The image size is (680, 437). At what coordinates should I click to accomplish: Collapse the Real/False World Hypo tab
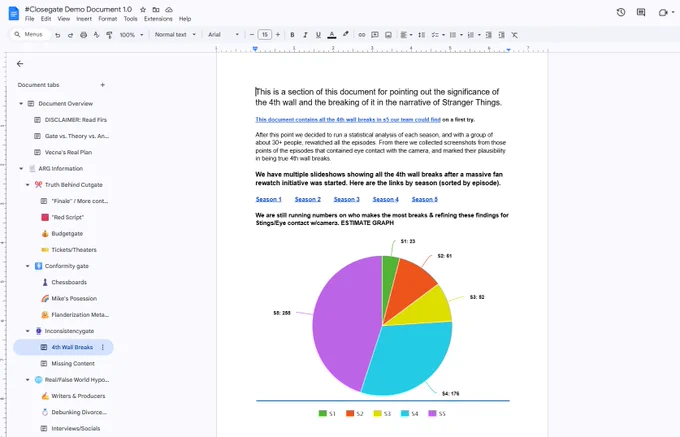pos(27,380)
